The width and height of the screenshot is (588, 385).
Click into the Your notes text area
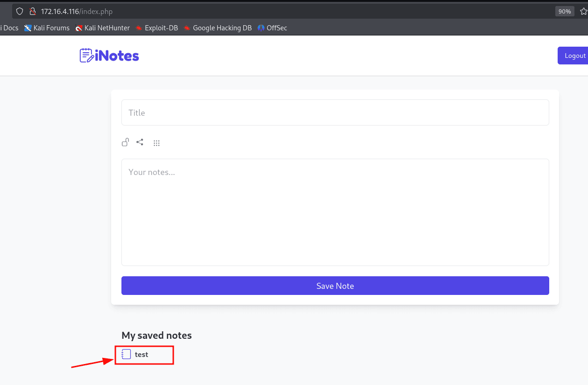[x=335, y=212]
